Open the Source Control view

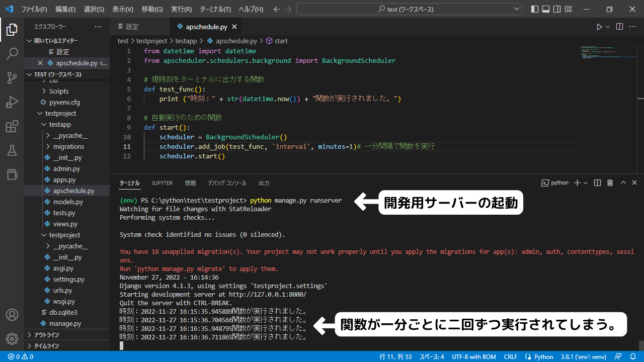(x=12, y=78)
